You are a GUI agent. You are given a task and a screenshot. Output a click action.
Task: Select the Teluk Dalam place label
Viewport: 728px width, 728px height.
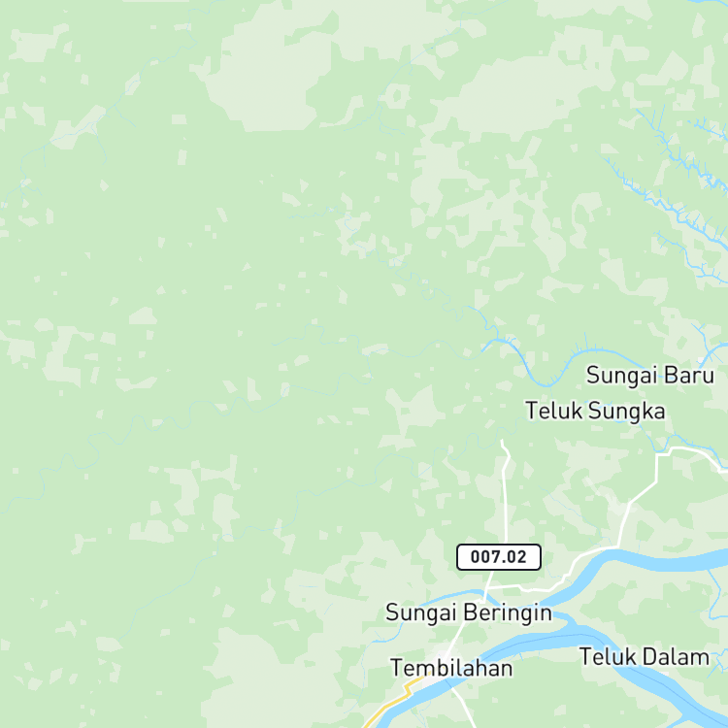click(x=645, y=657)
